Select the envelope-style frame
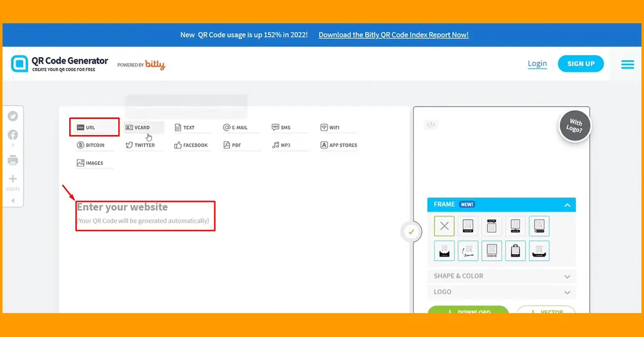 click(x=444, y=250)
